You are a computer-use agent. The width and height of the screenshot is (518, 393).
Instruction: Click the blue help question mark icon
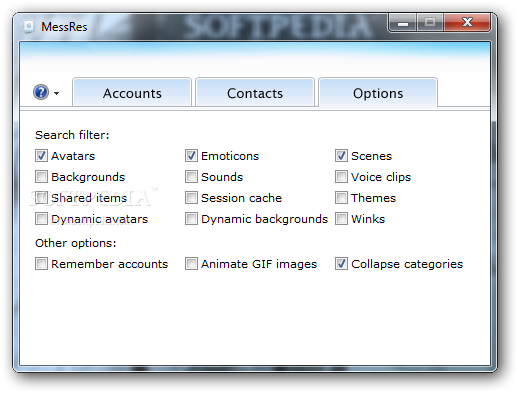[41, 92]
